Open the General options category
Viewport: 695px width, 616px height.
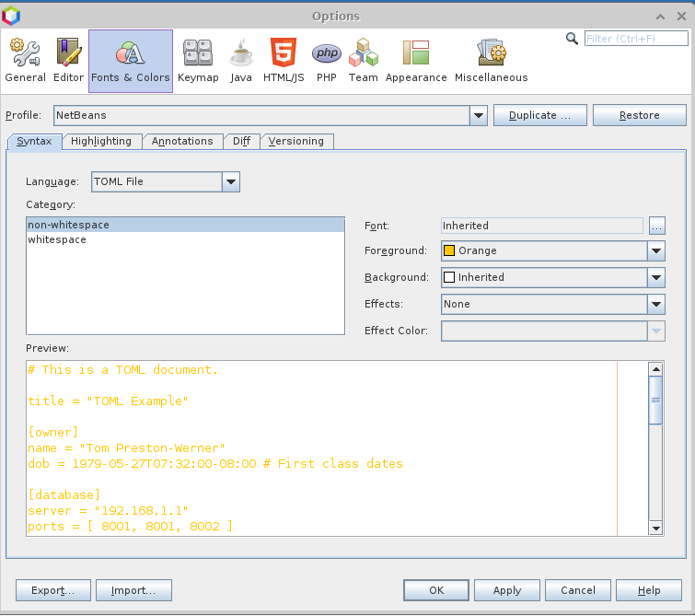(25, 61)
